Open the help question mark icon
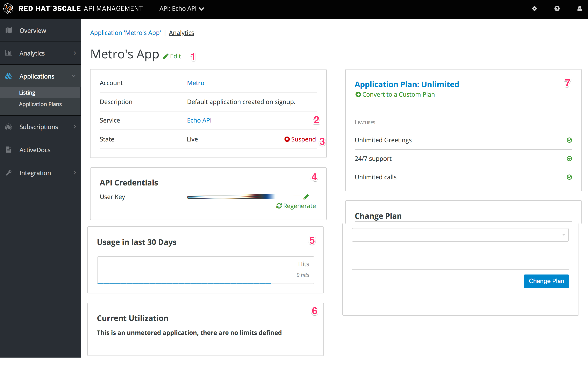The height and width of the screenshot is (366, 588). coord(557,9)
